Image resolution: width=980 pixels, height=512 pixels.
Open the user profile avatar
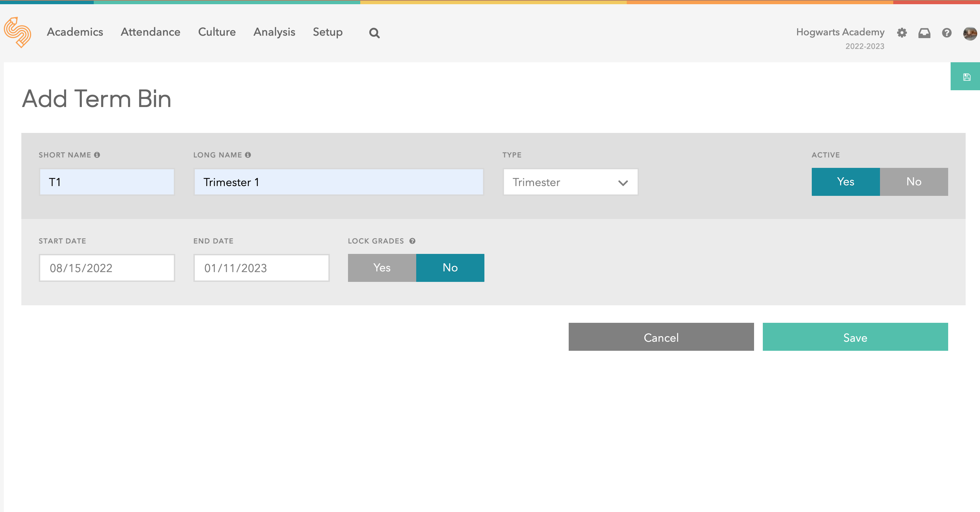[970, 33]
